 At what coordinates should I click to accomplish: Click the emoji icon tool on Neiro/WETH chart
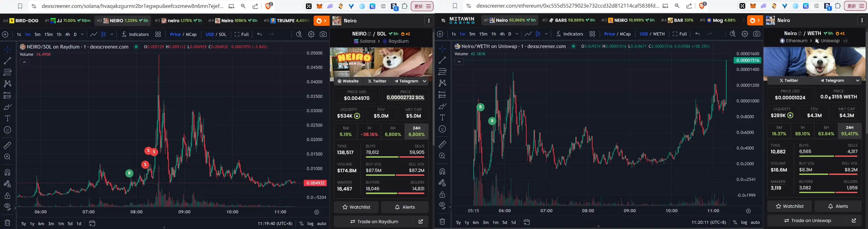click(x=442, y=129)
